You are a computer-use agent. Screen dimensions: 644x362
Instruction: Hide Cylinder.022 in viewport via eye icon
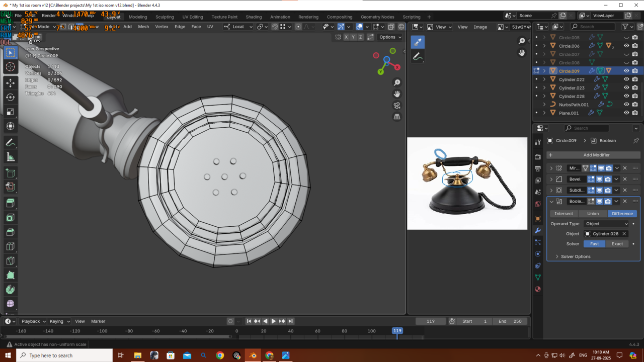click(x=626, y=79)
